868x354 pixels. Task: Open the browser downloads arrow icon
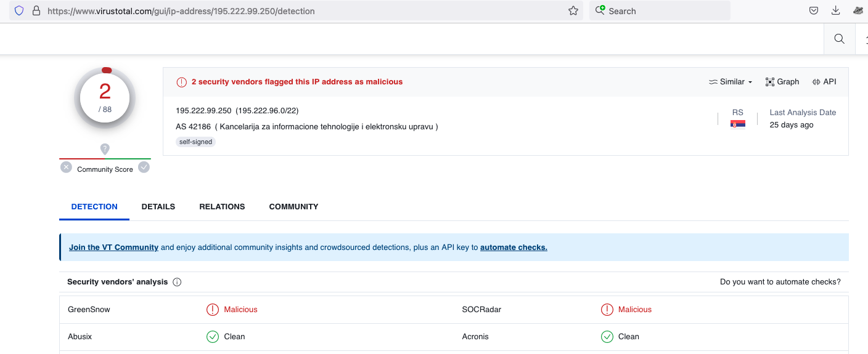pos(836,10)
